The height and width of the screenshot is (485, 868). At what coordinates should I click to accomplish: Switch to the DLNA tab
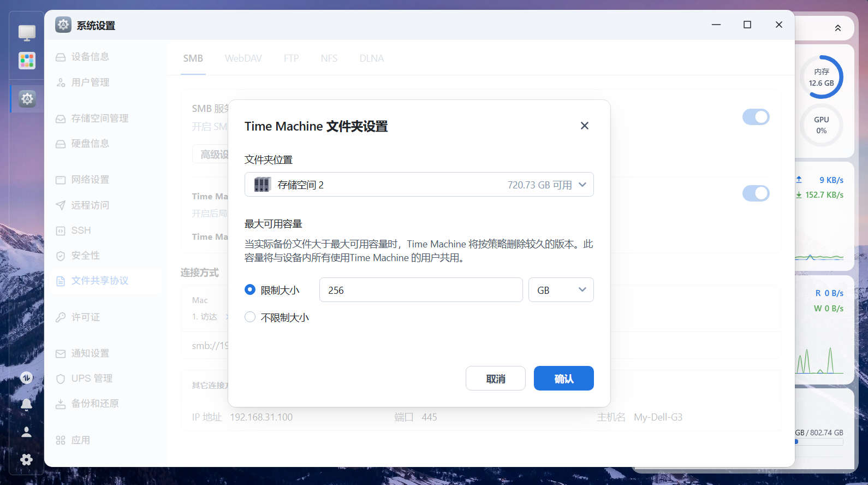coord(372,58)
